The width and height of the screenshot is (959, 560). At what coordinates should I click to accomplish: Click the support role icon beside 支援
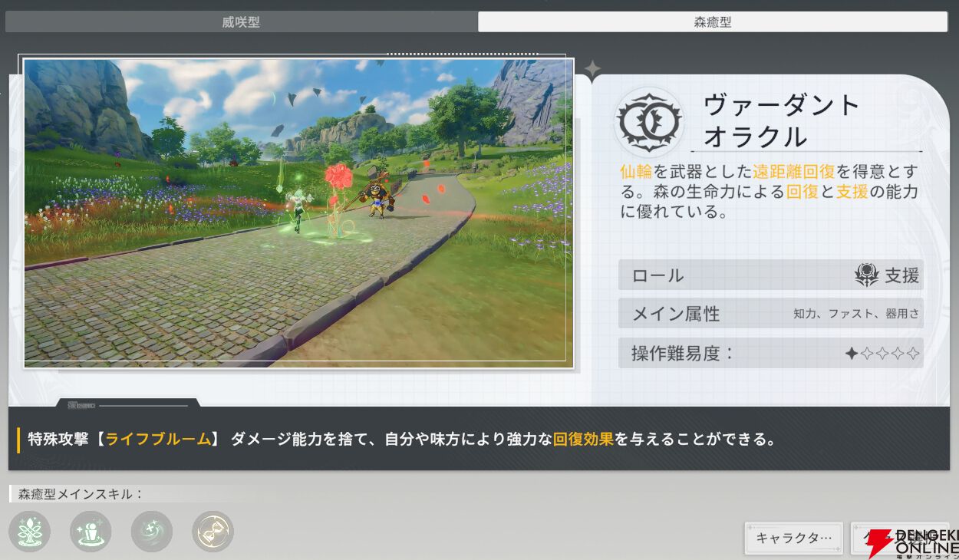tap(866, 275)
